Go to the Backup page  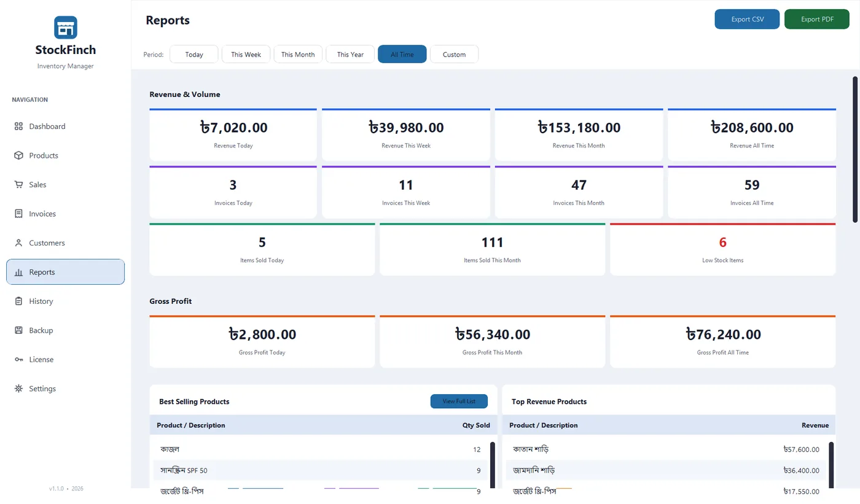coord(65,330)
